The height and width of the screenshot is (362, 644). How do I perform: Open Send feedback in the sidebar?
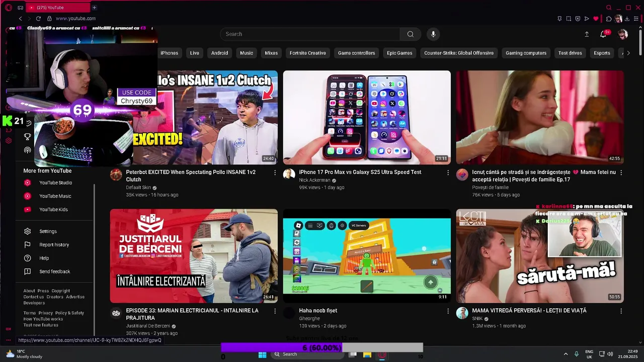click(x=54, y=271)
